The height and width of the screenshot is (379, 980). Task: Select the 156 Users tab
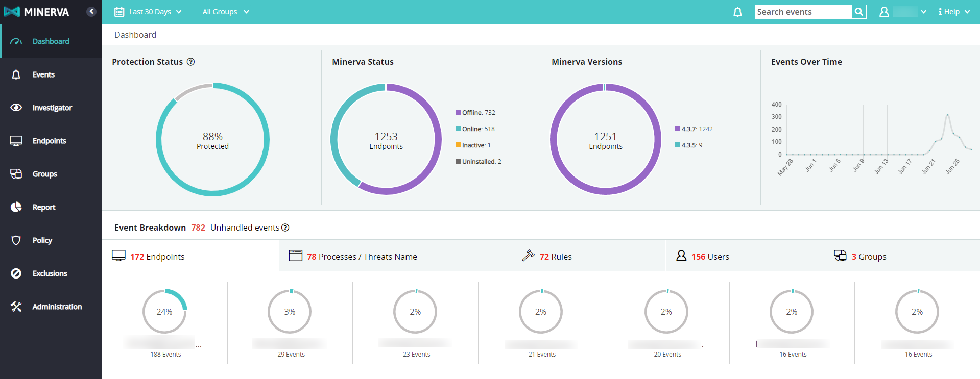click(710, 257)
